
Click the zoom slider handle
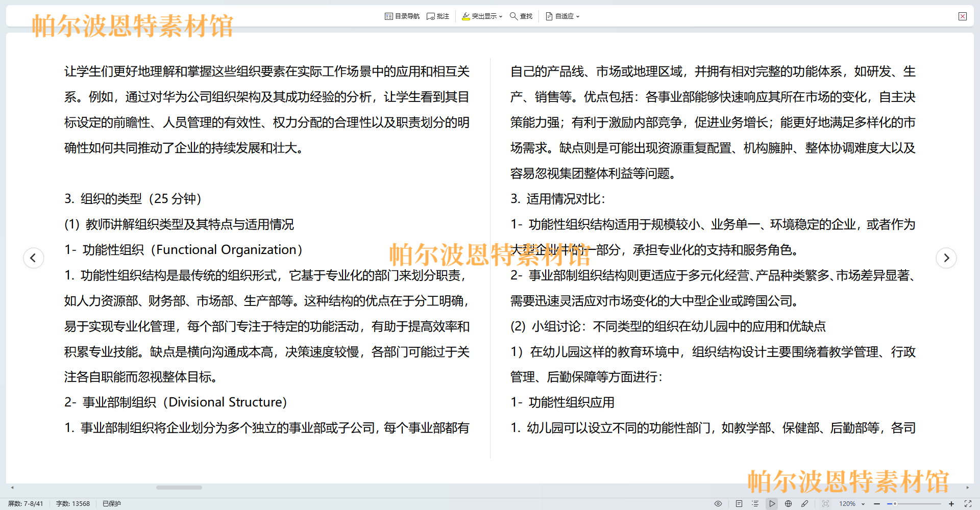895,503
